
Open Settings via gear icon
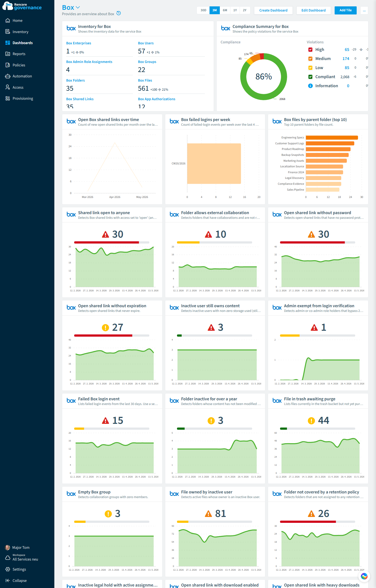tap(8, 569)
